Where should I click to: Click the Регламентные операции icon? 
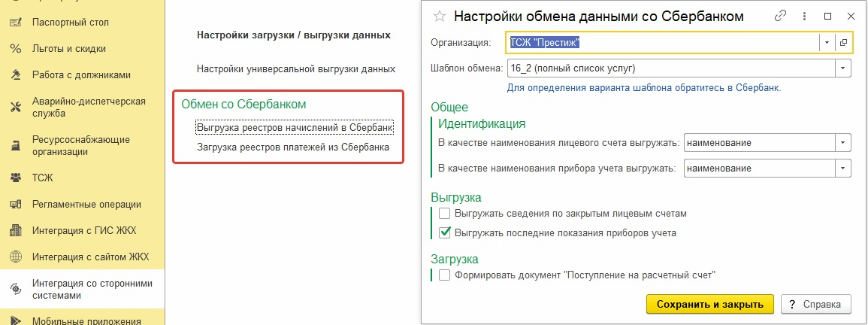[x=16, y=204]
